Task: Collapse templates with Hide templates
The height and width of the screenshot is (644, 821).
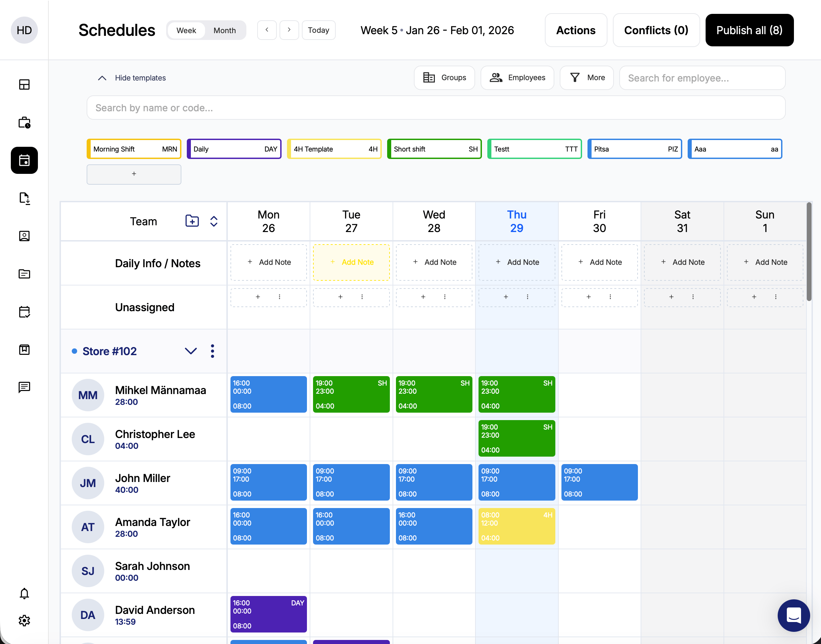Action: 132,78
